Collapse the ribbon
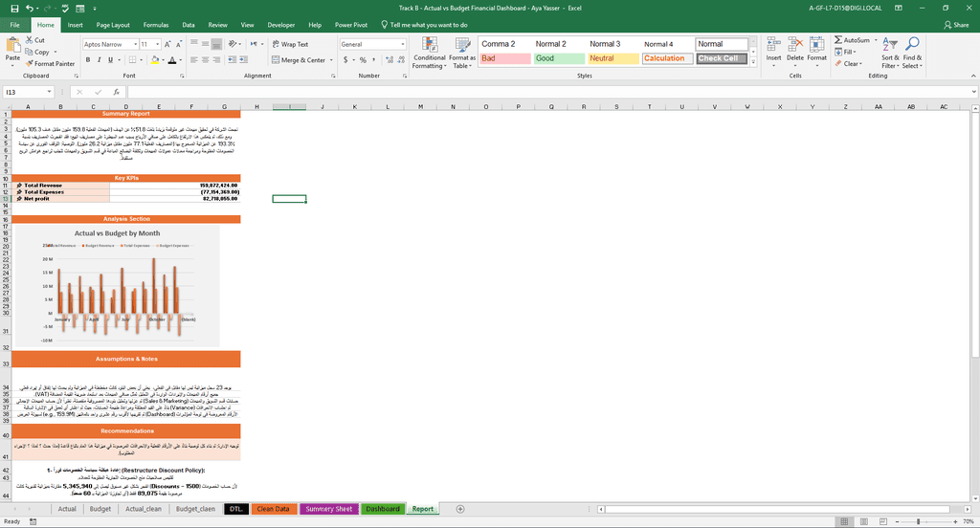Screen dimensions: 980x528 (973, 76)
